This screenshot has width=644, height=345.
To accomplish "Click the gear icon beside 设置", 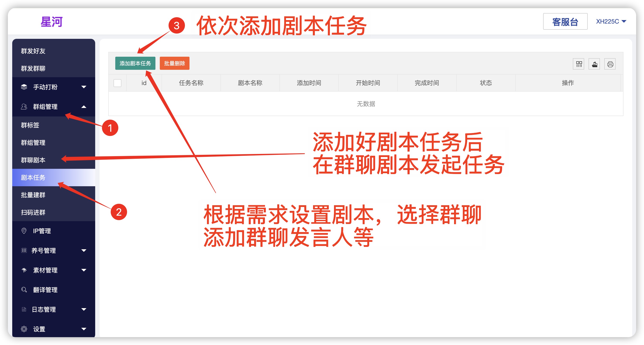I will 24,329.
